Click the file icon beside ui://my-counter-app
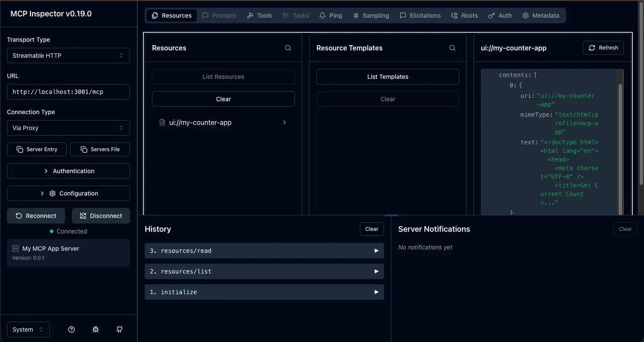 [x=162, y=122]
